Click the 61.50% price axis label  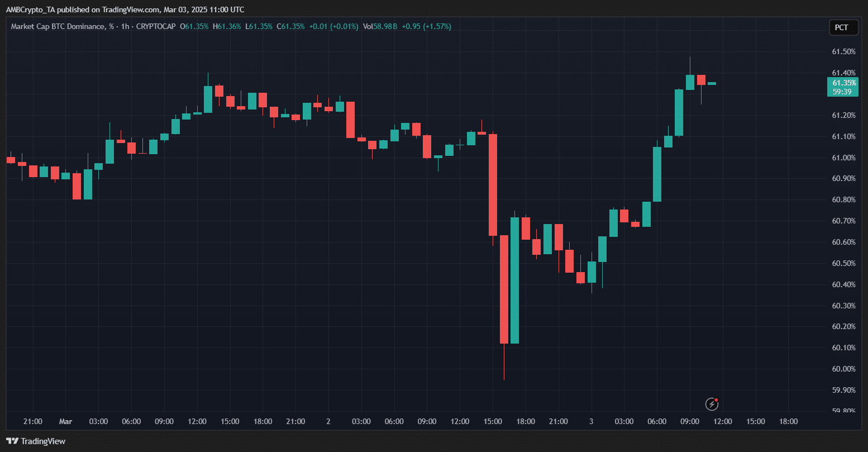coord(843,51)
